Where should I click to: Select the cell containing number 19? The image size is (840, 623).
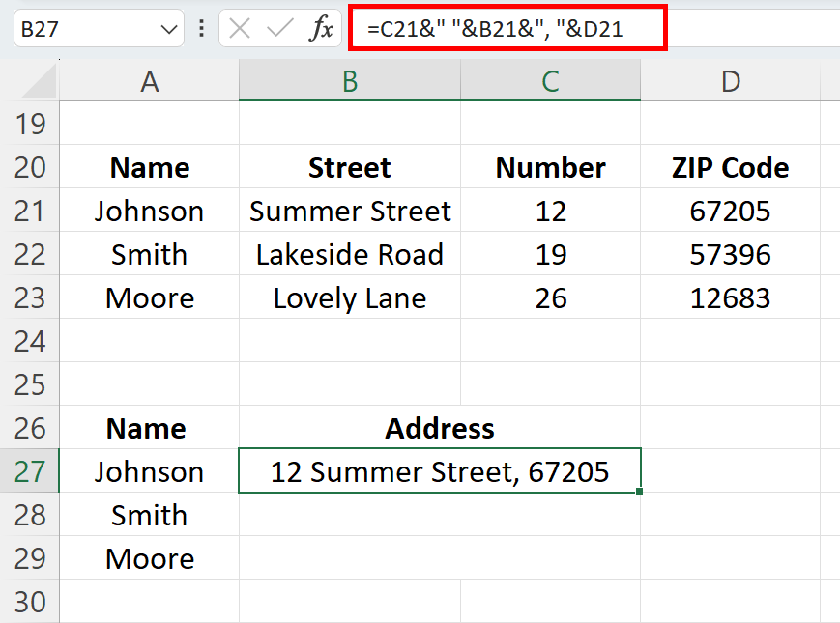pos(550,254)
